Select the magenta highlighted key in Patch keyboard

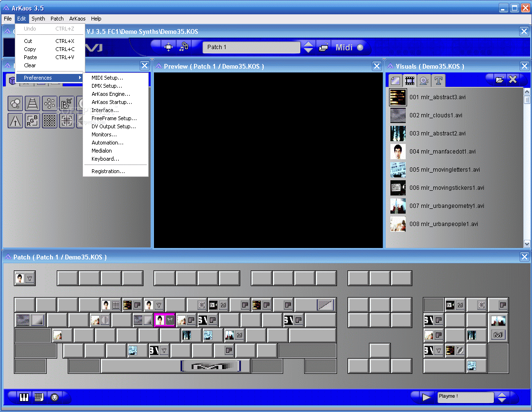(x=164, y=319)
